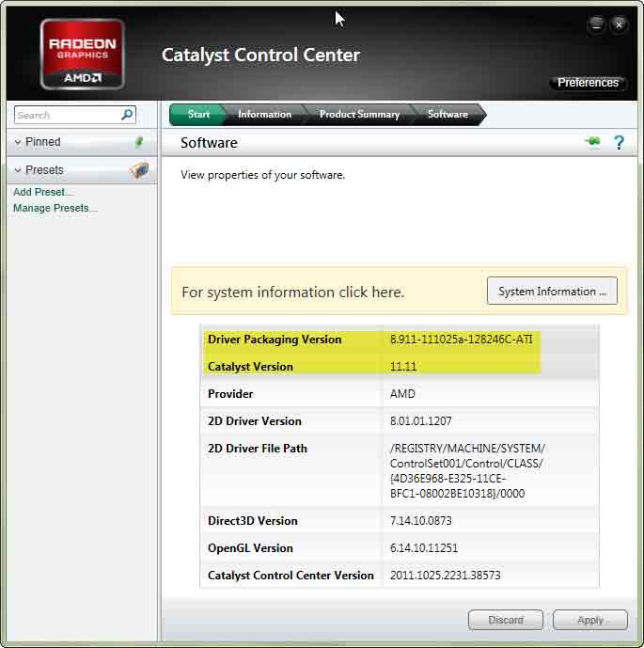Minimize the Catalyst Control Center window
Screen dimensions: 644x648
(596, 25)
